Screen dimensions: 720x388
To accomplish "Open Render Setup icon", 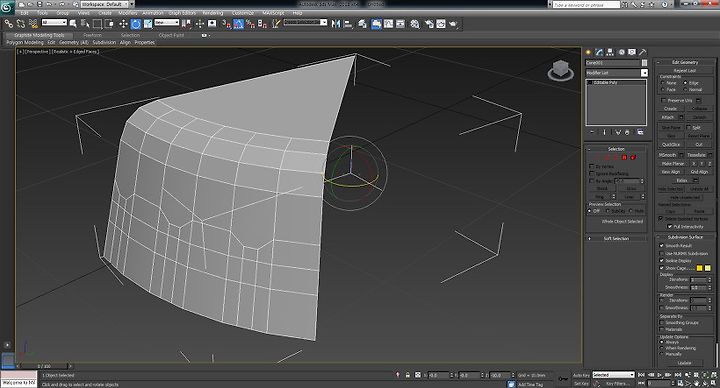I will tap(429, 23).
